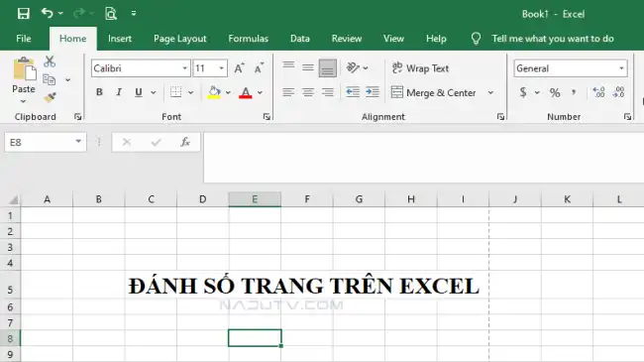
Task: Click the Tell me what you want to do box
Action: click(553, 39)
